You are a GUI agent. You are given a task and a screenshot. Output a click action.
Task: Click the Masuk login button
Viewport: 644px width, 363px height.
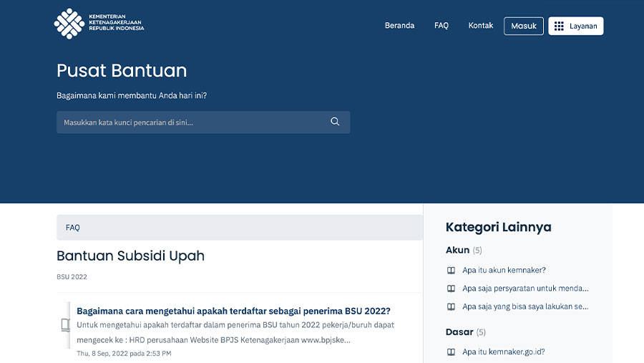point(524,26)
